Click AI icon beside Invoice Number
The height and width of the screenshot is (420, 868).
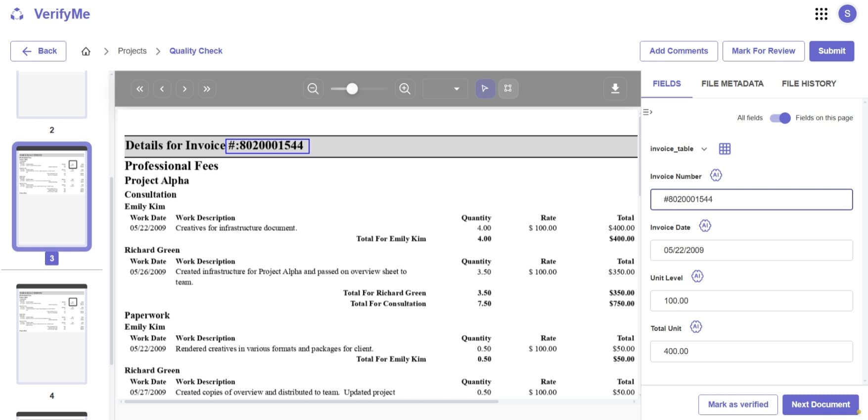tap(716, 176)
